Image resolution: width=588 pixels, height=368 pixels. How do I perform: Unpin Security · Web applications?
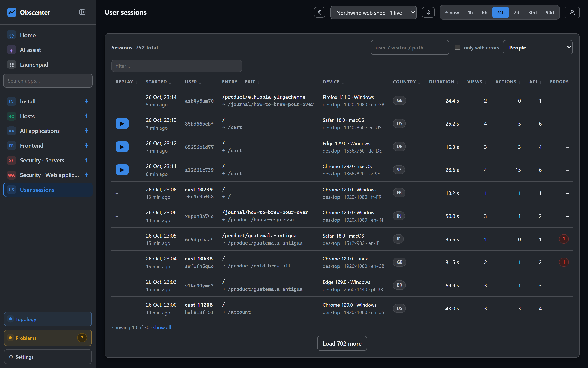click(86, 175)
